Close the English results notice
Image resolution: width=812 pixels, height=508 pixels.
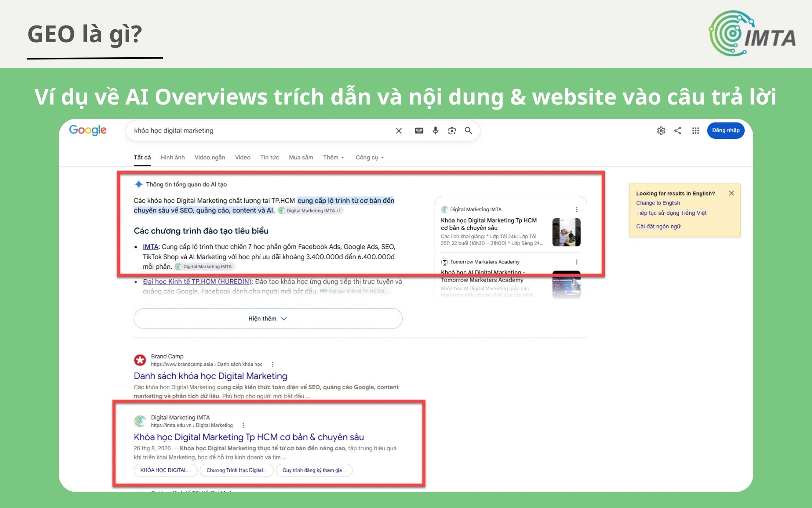pyautogui.click(x=731, y=193)
